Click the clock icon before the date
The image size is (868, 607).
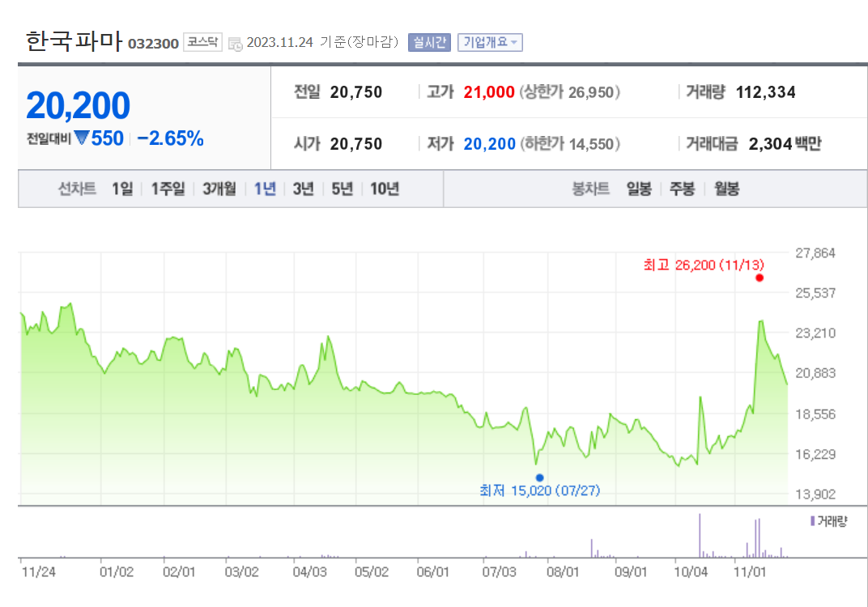pyautogui.click(x=236, y=44)
